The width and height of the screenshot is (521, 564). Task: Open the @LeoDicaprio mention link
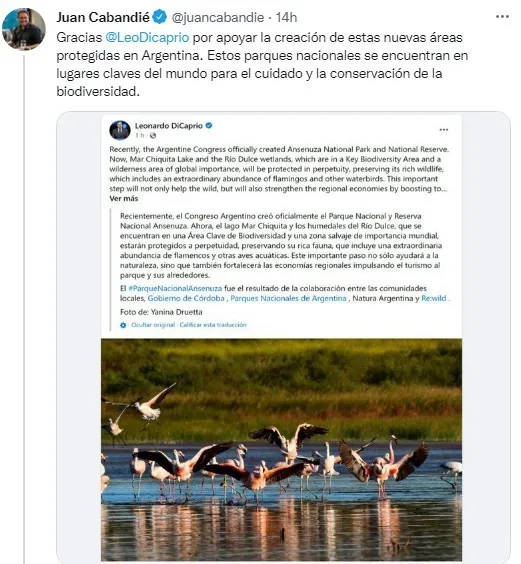[x=147, y=38]
